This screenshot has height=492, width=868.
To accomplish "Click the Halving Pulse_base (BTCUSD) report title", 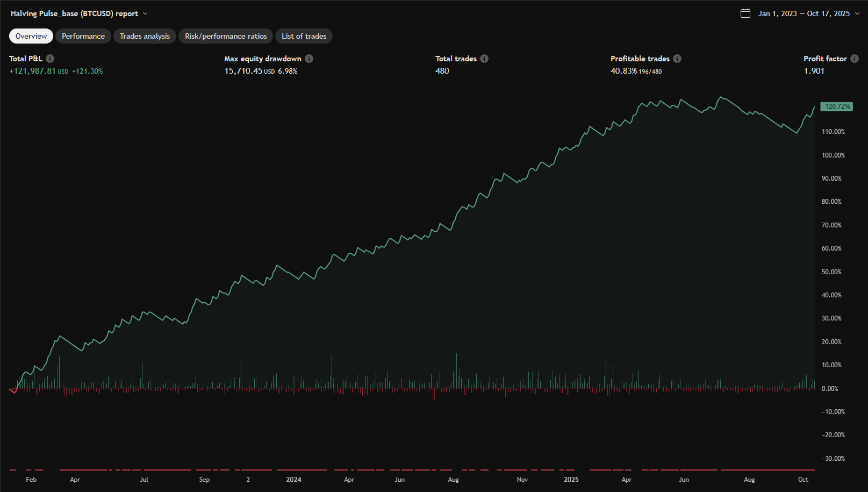I will 74,13.
